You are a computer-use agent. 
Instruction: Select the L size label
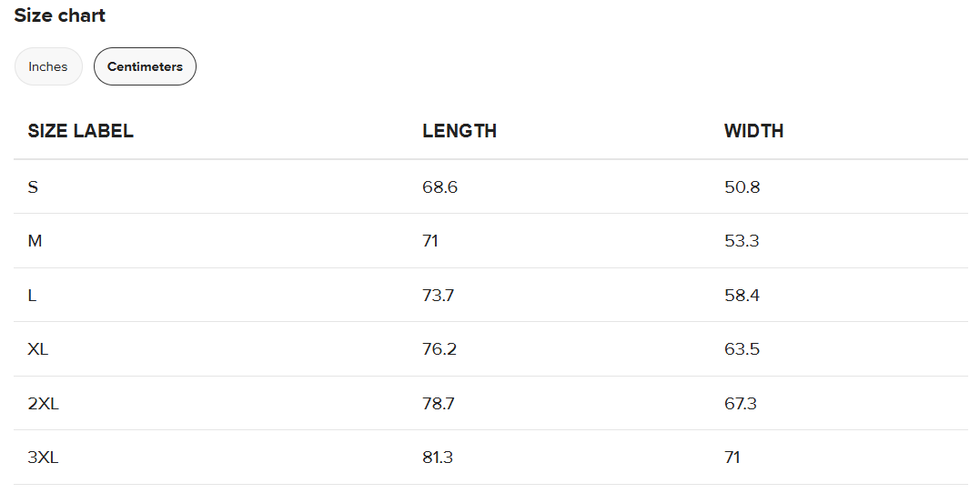pos(33,296)
